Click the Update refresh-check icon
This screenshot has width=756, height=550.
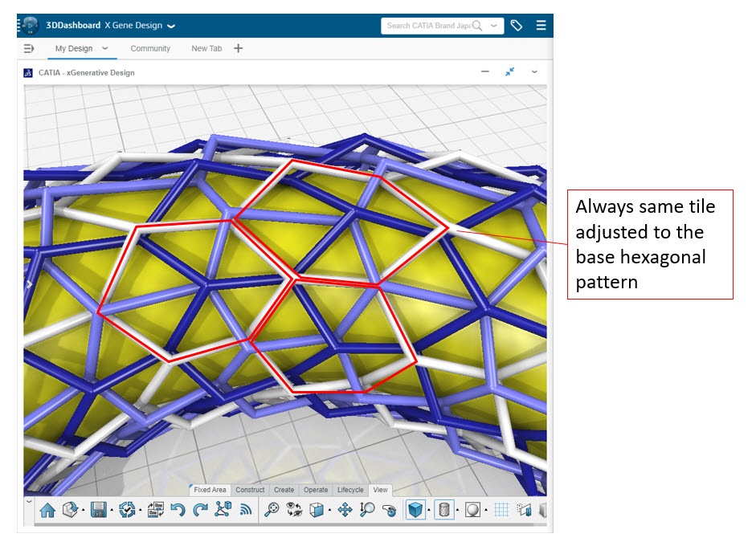(x=127, y=510)
